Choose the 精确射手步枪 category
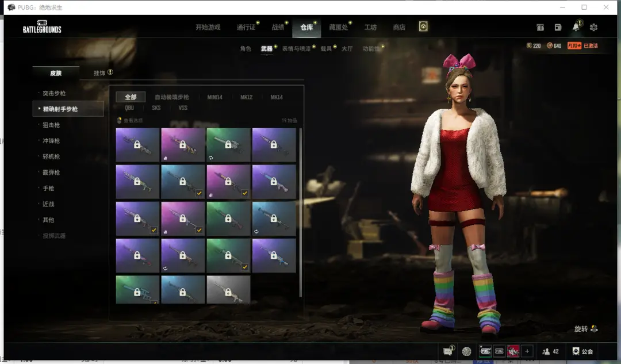The width and height of the screenshot is (621, 364). (68, 109)
